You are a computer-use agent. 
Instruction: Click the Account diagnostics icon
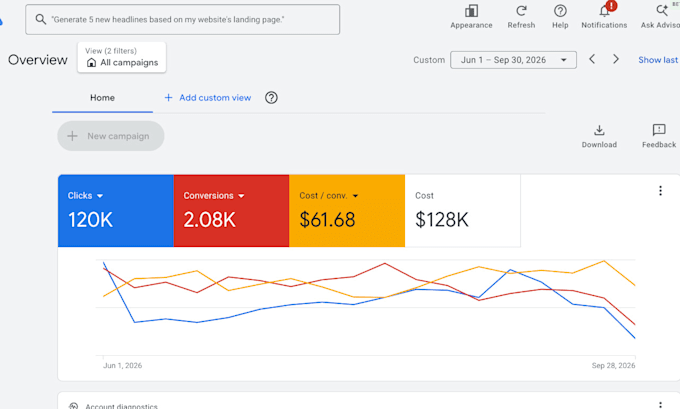click(x=73, y=406)
